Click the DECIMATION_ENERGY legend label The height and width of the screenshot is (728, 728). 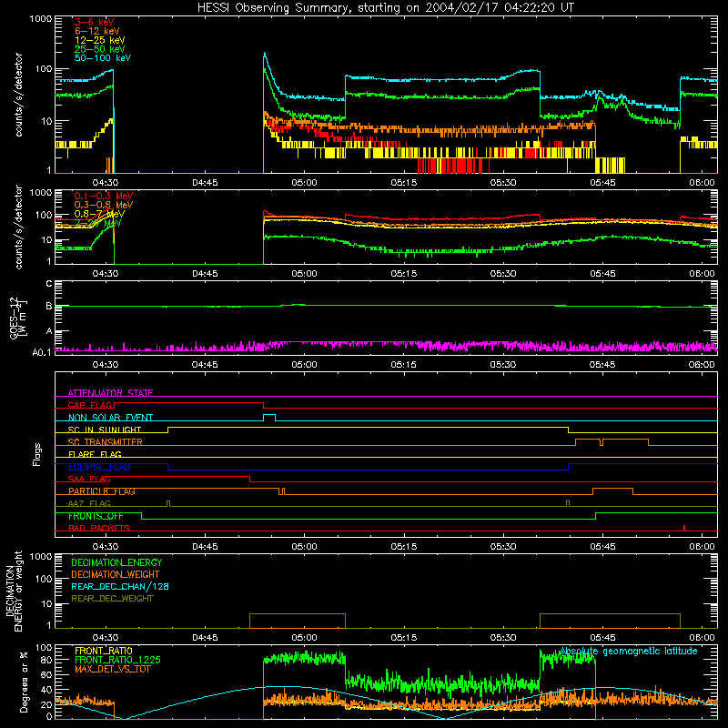click(116, 562)
